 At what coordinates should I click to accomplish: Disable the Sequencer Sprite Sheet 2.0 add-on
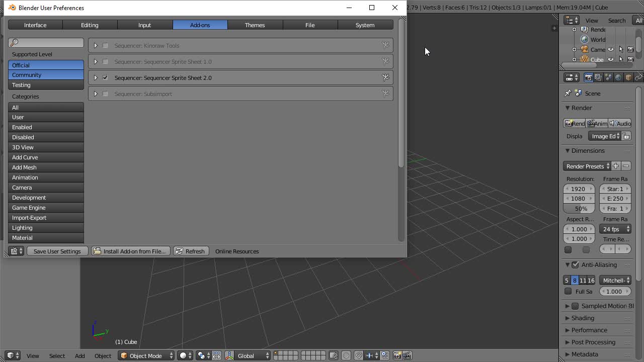tap(105, 77)
